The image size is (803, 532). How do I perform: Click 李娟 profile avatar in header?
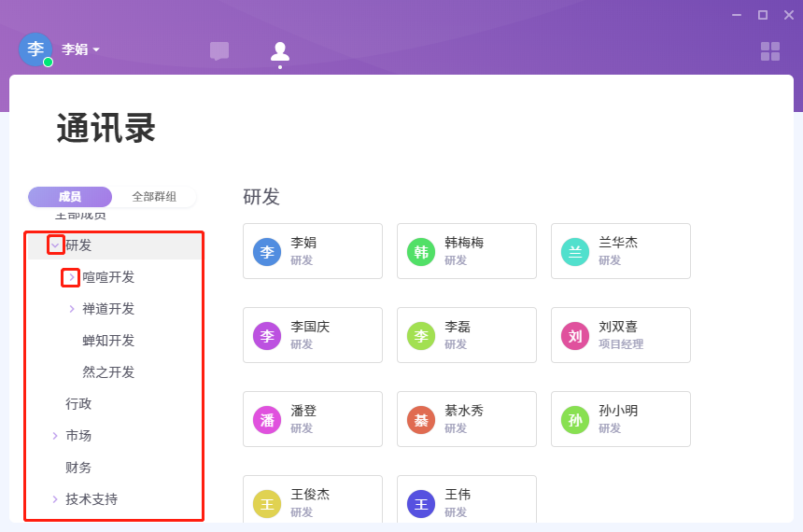click(x=35, y=49)
